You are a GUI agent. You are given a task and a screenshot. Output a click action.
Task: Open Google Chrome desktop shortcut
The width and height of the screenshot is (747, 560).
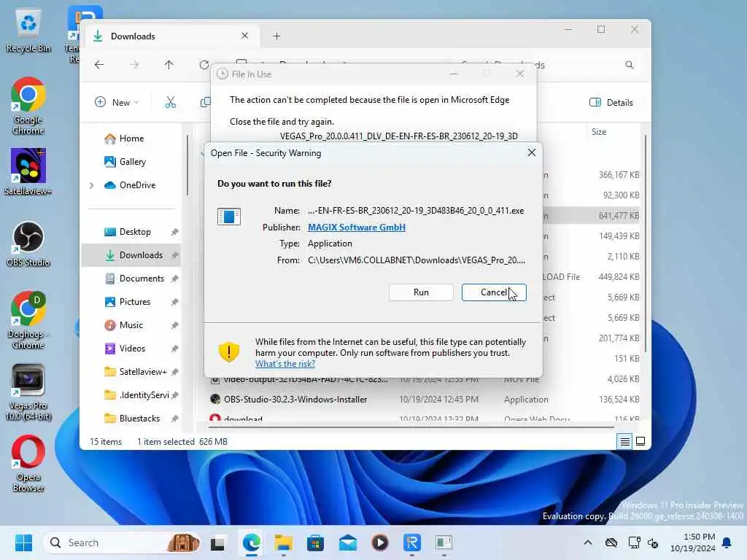click(28, 106)
